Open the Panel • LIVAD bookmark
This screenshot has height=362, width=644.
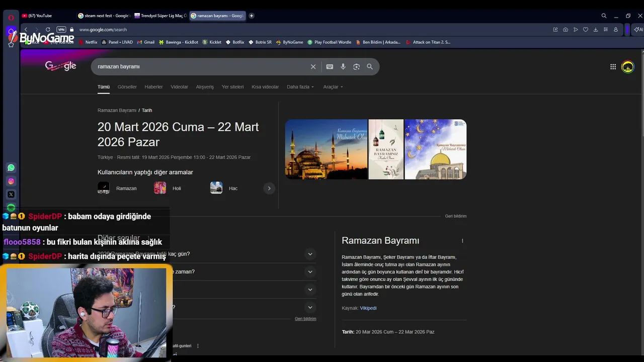[x=117, y=42]
